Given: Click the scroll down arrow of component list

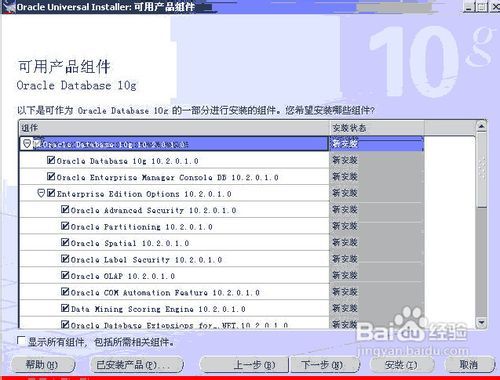Looking at the screenshot, I should (481, 322).
